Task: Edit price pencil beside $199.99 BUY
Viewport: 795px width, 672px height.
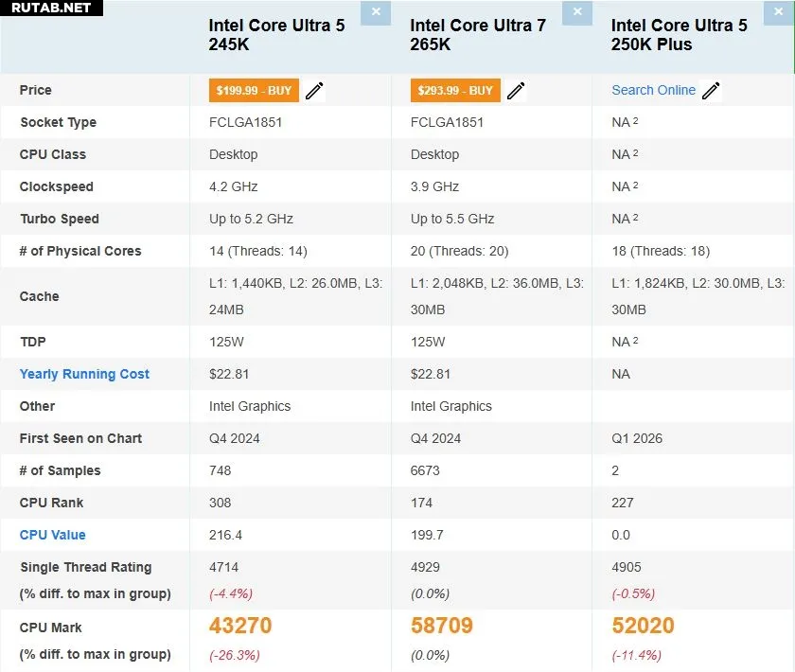Action: click(314, 91)
